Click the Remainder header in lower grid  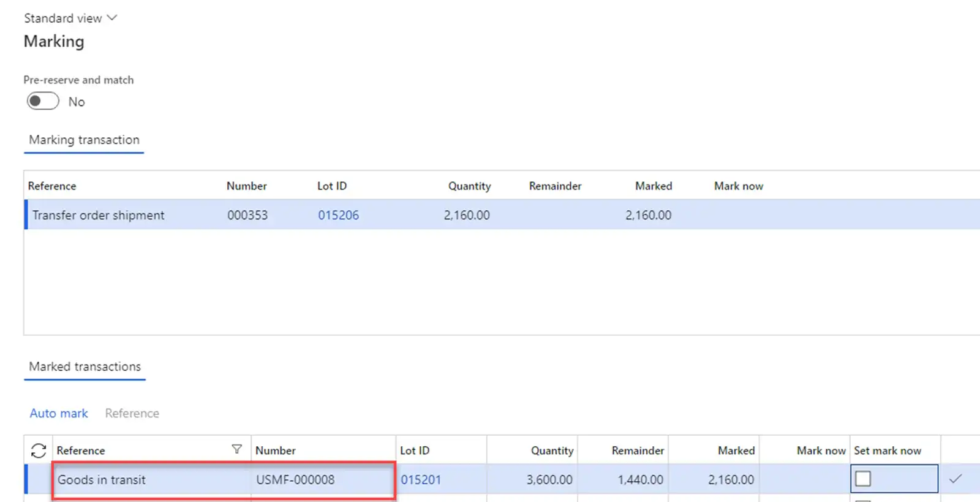[x=638, y=451]
